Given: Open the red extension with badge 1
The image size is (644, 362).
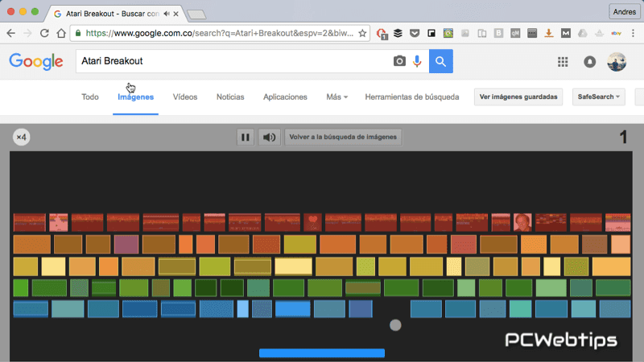Looking at the screenshot, I should coord(382,34).
